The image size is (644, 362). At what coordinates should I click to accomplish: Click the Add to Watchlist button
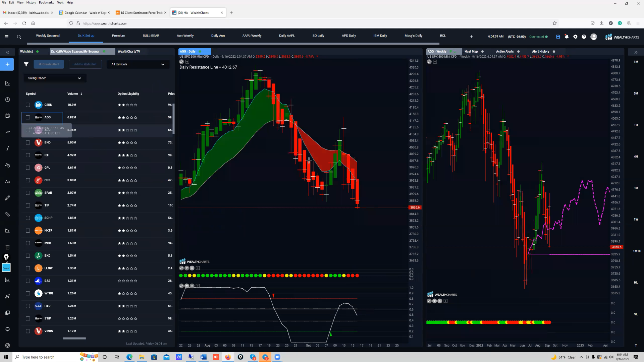[x=85, y=64]
